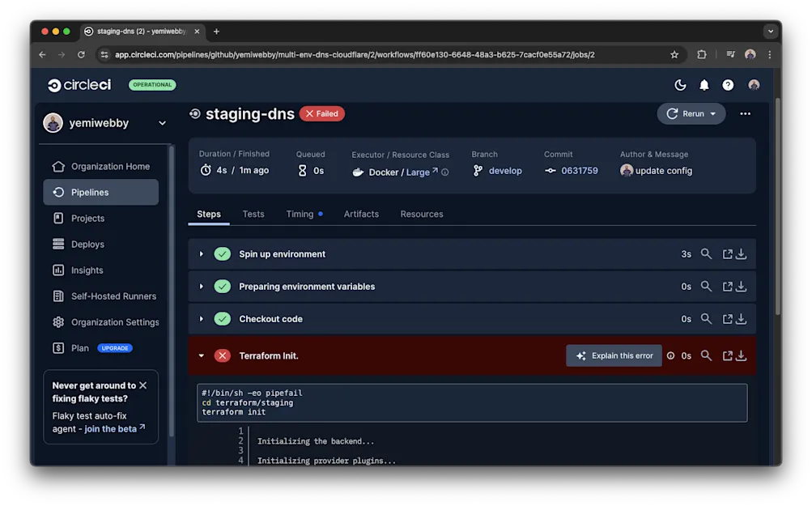Toggle dark mode with the moon icon
Viewport: 812px width, 506px height.
pos(680,84)
